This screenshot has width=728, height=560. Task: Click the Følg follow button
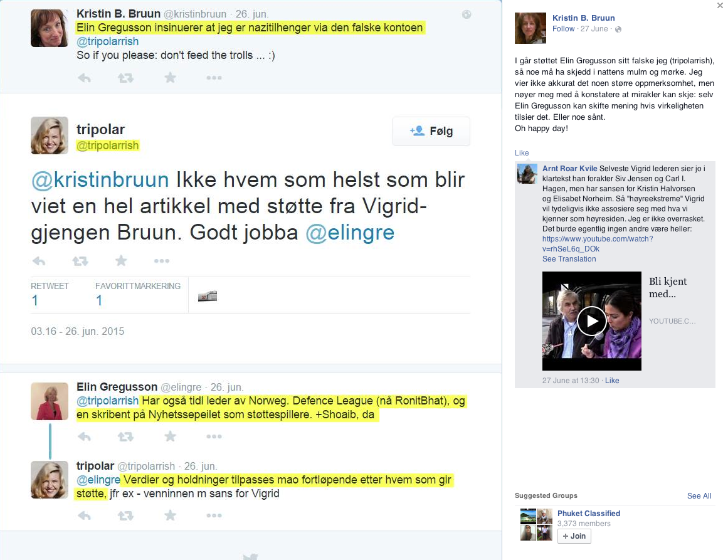coord(431,131)
